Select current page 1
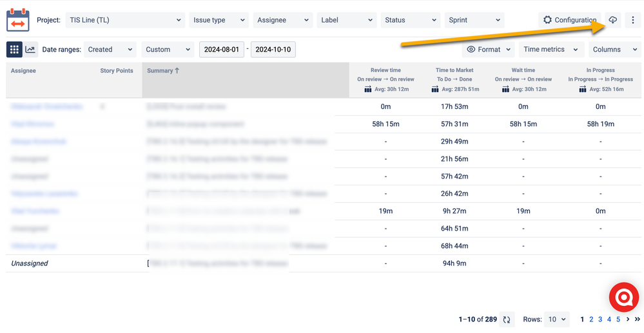Screen dimensions: 644x333 click(582, 319)
